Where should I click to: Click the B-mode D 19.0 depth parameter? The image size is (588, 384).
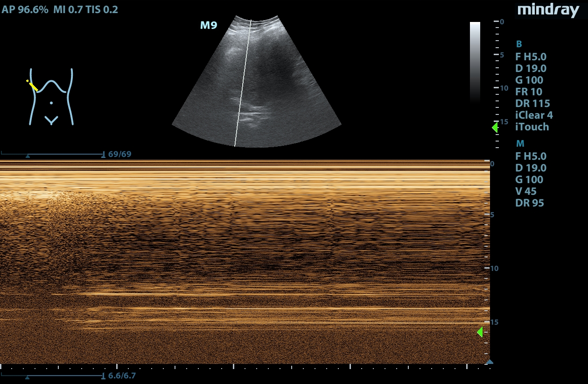coord(531,68)
